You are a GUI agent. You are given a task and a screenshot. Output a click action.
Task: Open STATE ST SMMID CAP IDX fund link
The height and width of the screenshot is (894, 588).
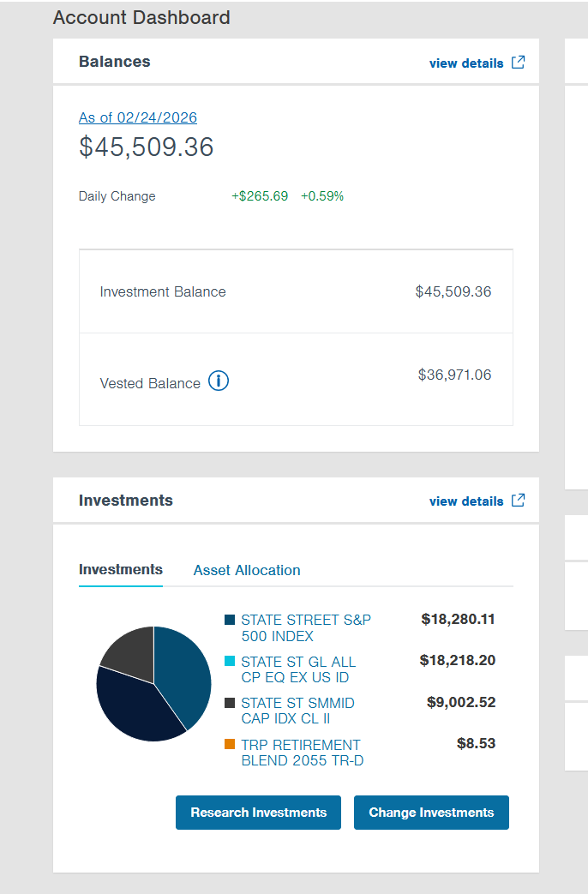click(297, 711)
